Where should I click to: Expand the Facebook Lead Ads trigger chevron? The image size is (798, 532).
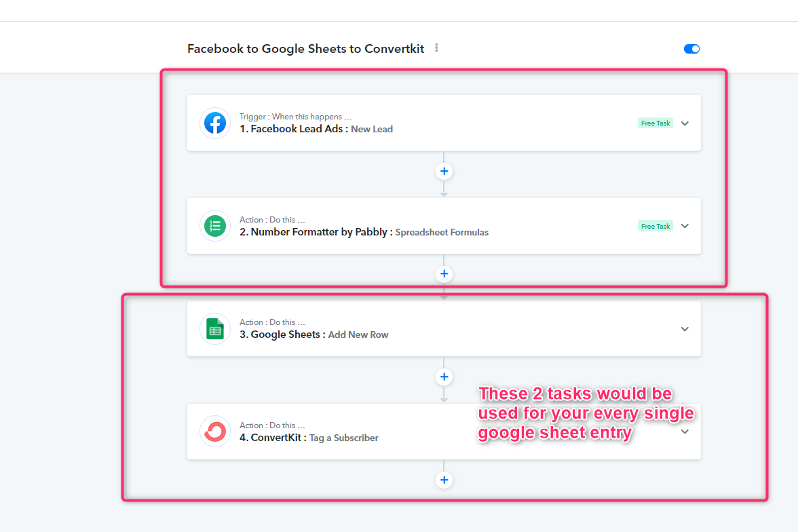click(x=685, y=123)
